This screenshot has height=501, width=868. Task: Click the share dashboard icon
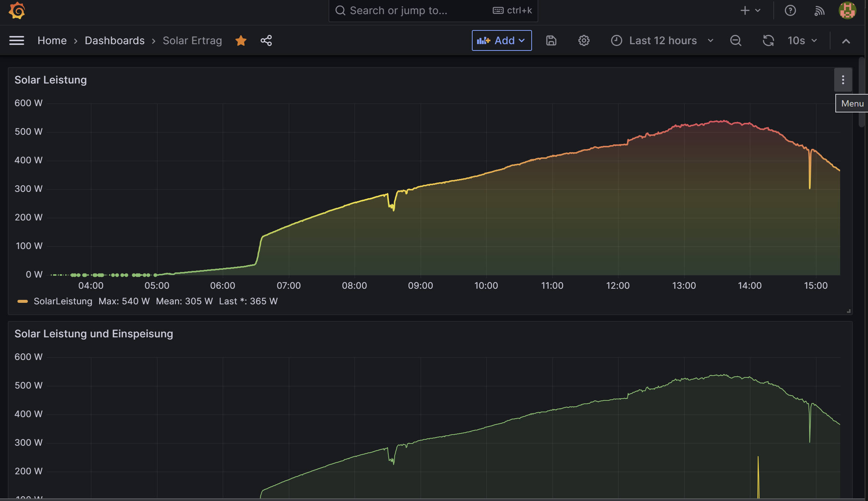pyautogui.click(x=266, y=40)
